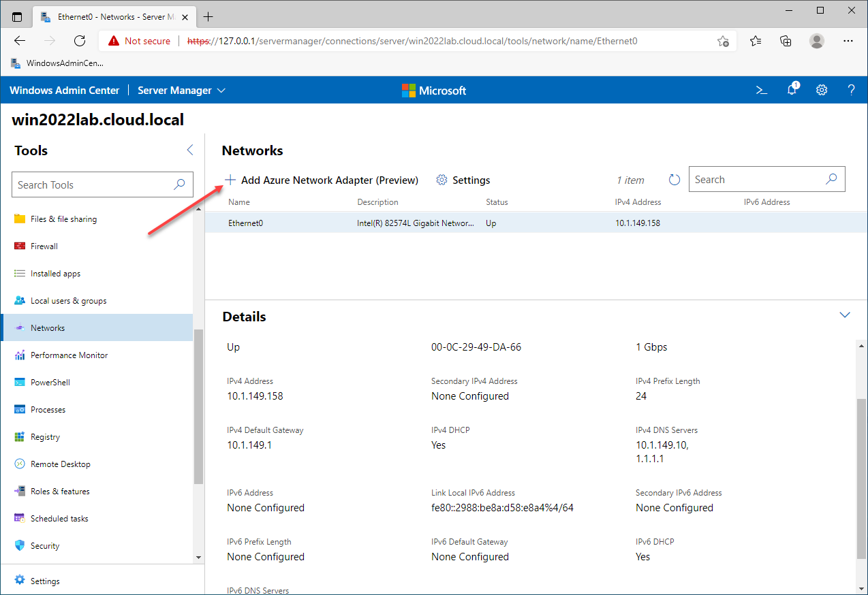868x595 pixels.
Task: Sort by Name column header
Action: click(x=239, y=202)
